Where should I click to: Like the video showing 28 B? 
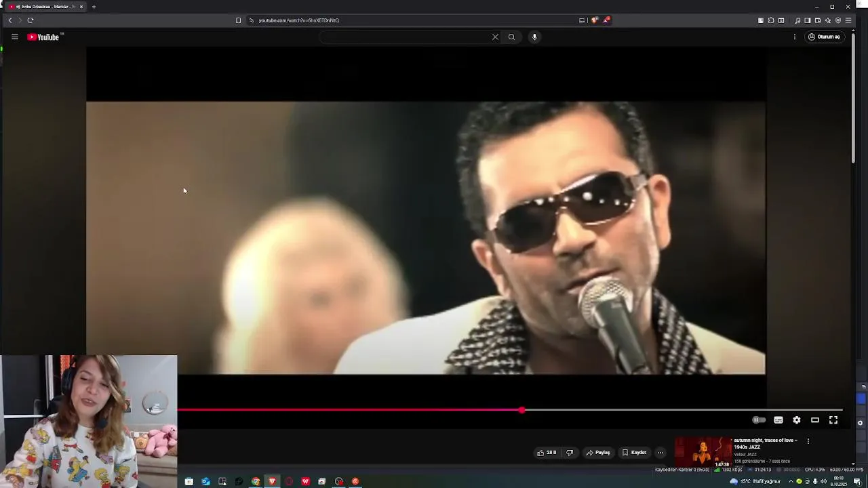click(547, 453)
